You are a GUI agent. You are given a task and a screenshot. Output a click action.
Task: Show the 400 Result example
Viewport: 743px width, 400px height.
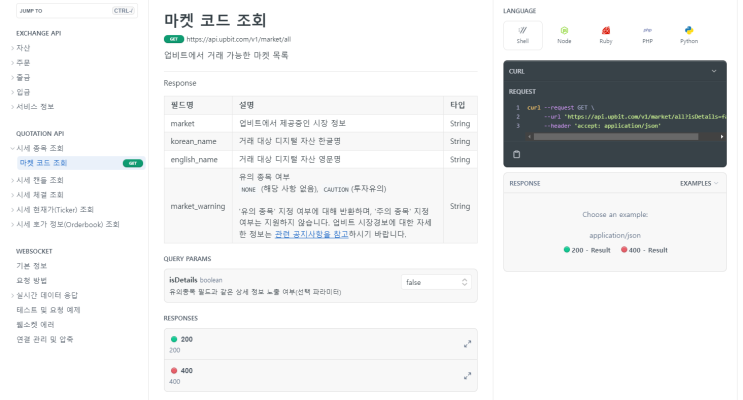[644, 250]
